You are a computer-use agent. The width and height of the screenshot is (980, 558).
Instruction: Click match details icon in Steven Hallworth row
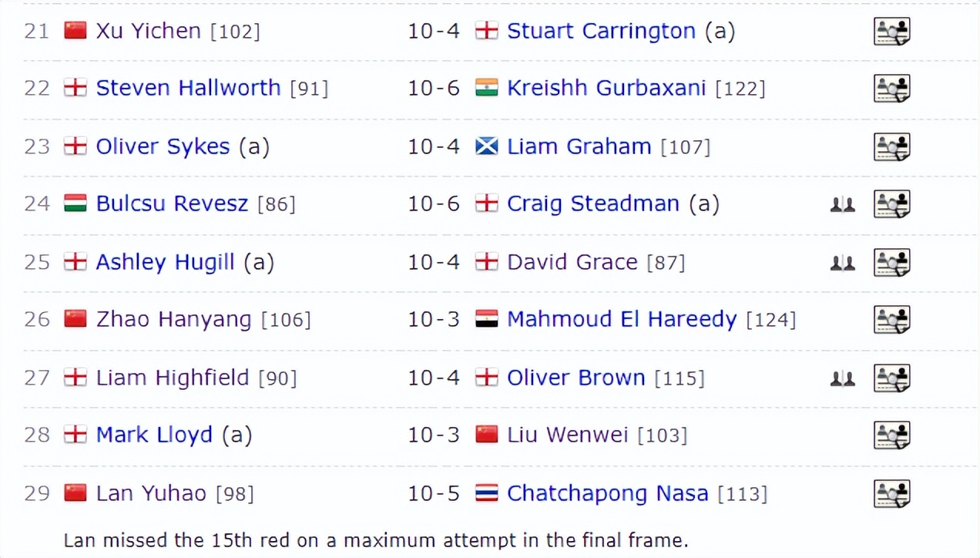(891, 89)
